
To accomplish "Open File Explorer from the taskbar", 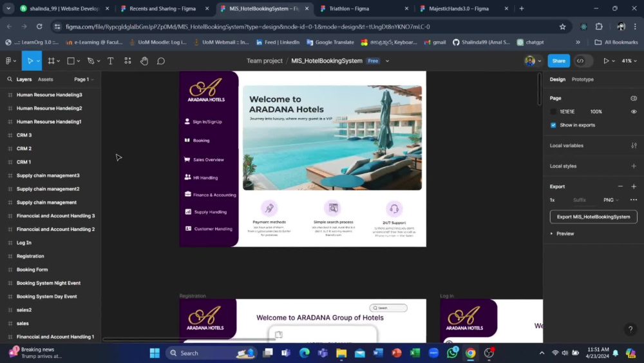I will [x=341, y=353].
